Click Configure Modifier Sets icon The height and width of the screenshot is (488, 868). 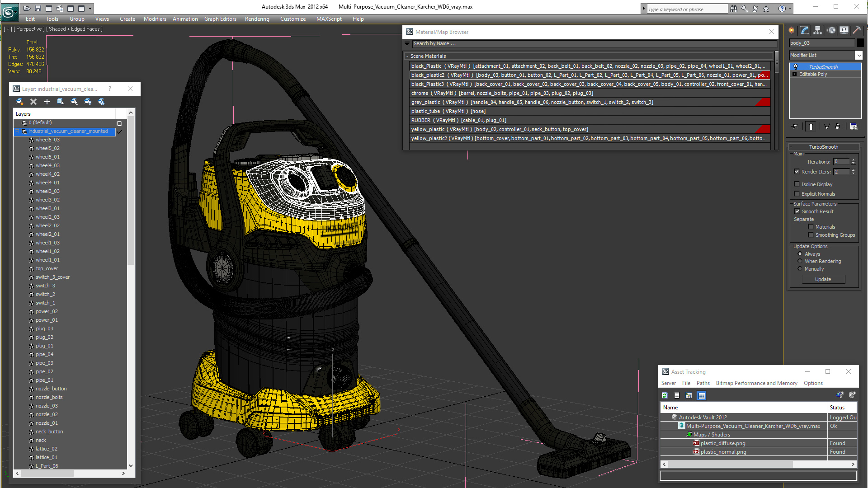click(854, 127)
